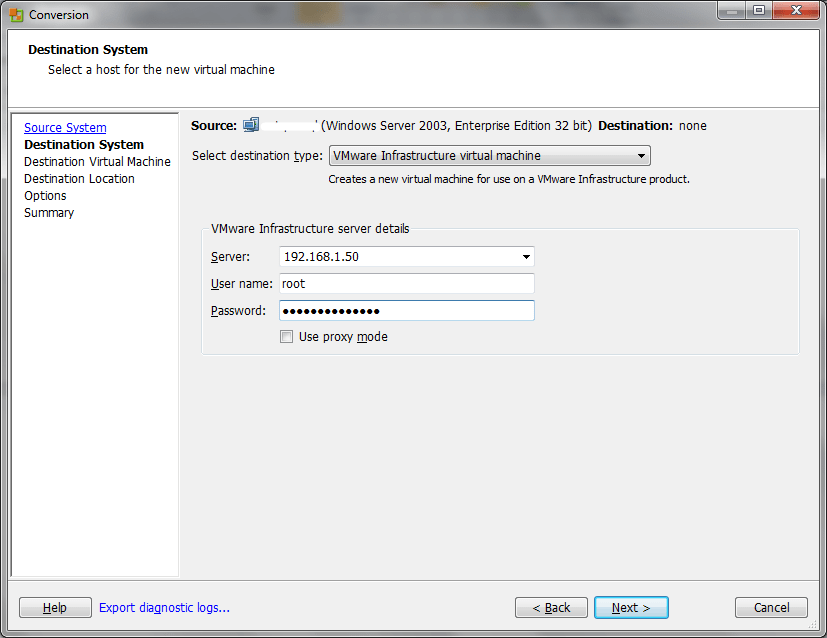Click into the Password field

coord(407,311)
